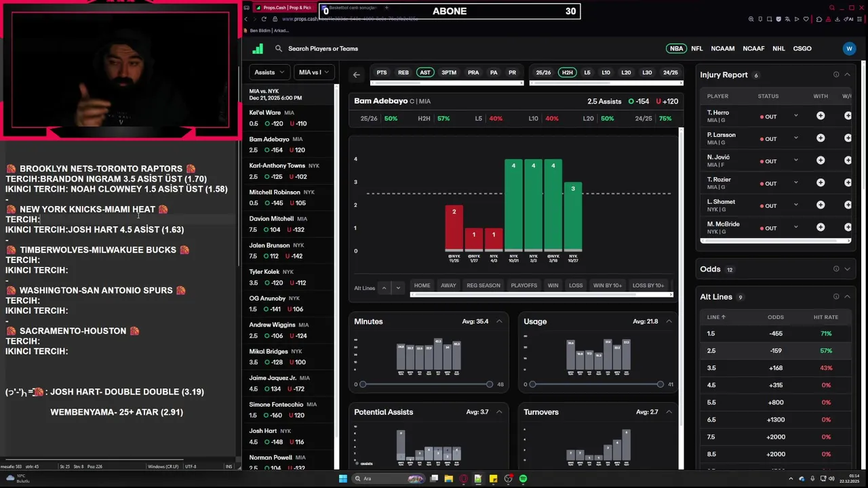Viewport: 868px width, 488px height.
Task: Open File Explorer from the taskbar
Action: 449,479
